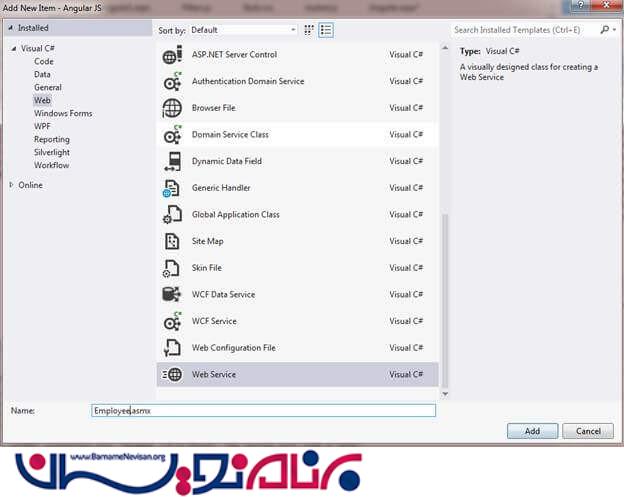The image size is (624, 497).
Task: Select the WCF Data Service icon
Action: 172,295
